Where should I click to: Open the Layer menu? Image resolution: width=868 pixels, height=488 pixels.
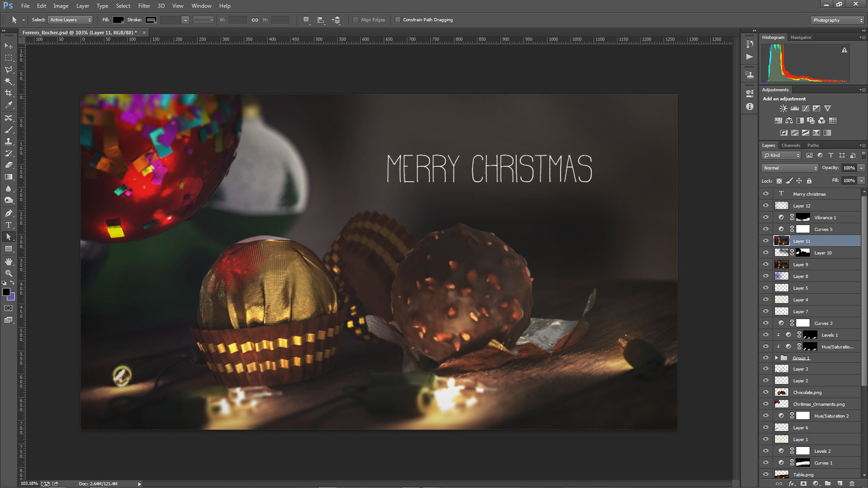tap(82, 6)
